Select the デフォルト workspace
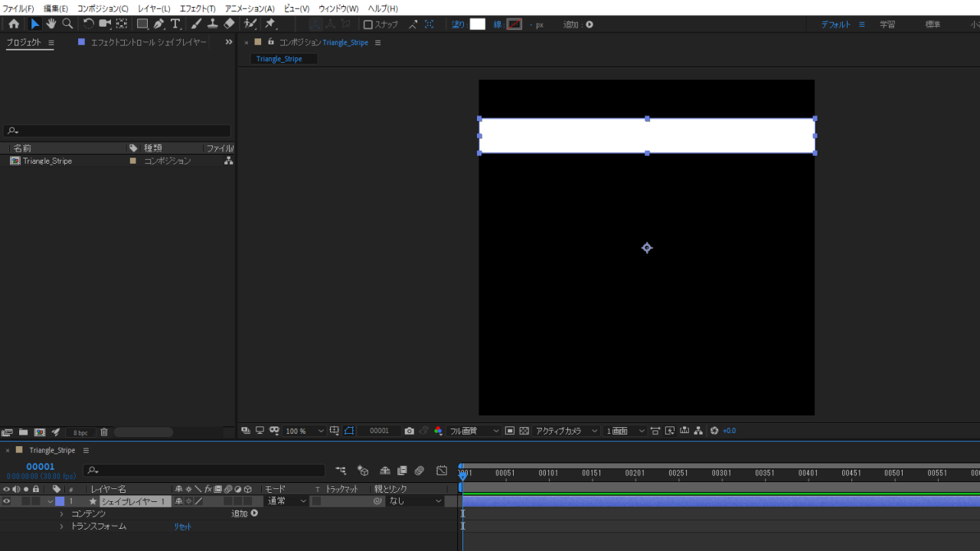Viewport: 980px width, 551px height. tap(836, 24)
